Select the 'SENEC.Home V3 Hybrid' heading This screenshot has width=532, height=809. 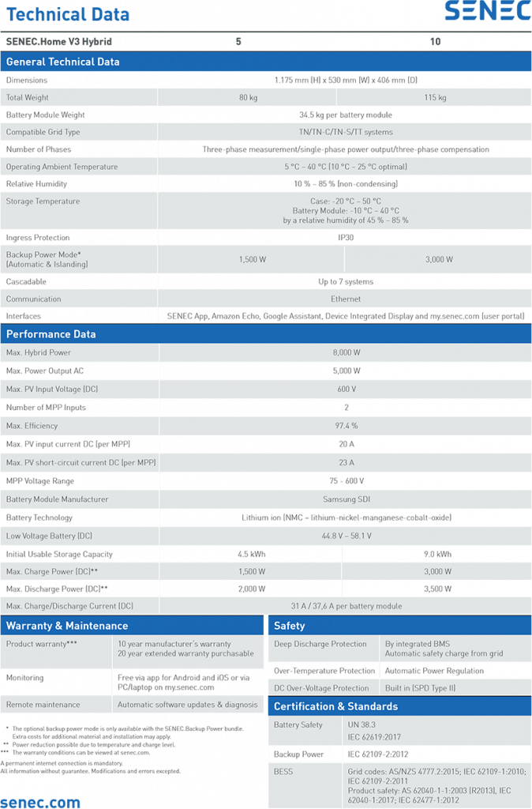[58, 42]
